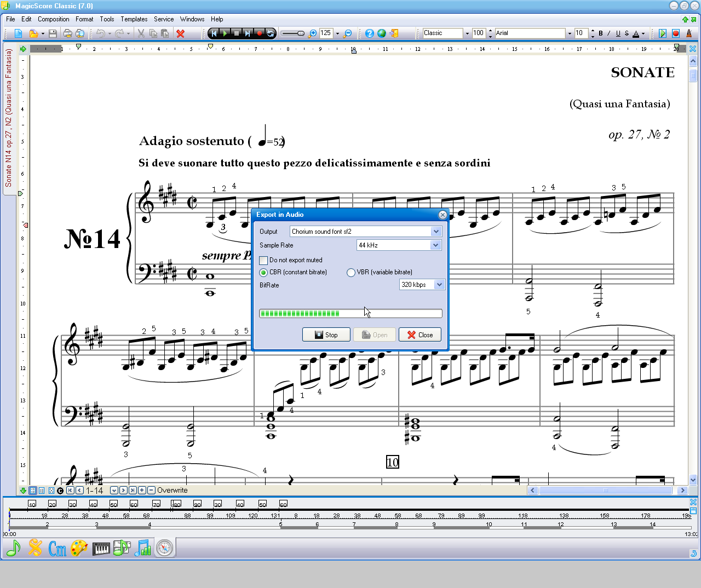Go to first page navigation button
Screen dimensions: 701x588
click(x=70, y=491)
